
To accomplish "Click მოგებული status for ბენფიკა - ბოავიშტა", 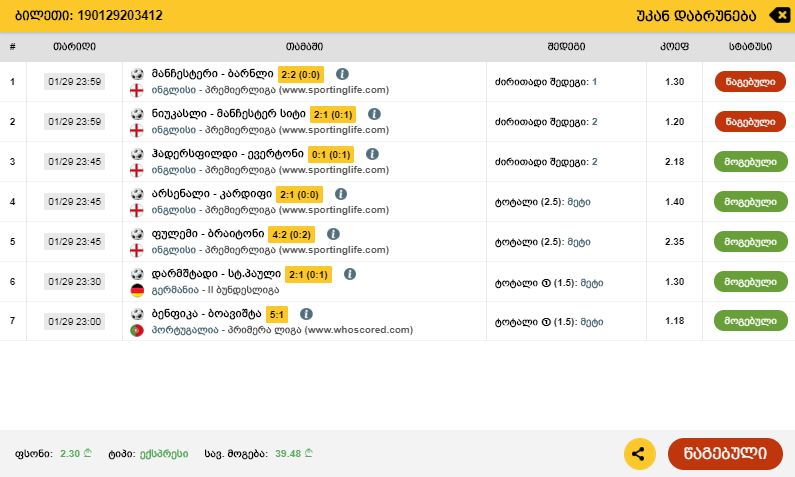I will pyautogui.click(x=750, y=321).
